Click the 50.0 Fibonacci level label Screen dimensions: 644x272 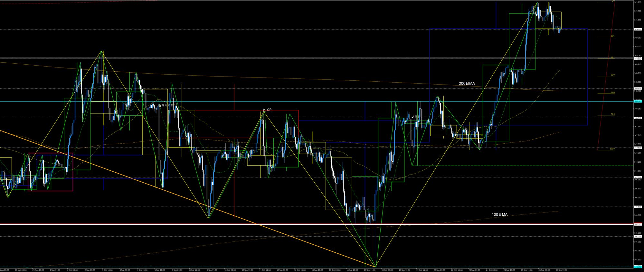point(612,75)
